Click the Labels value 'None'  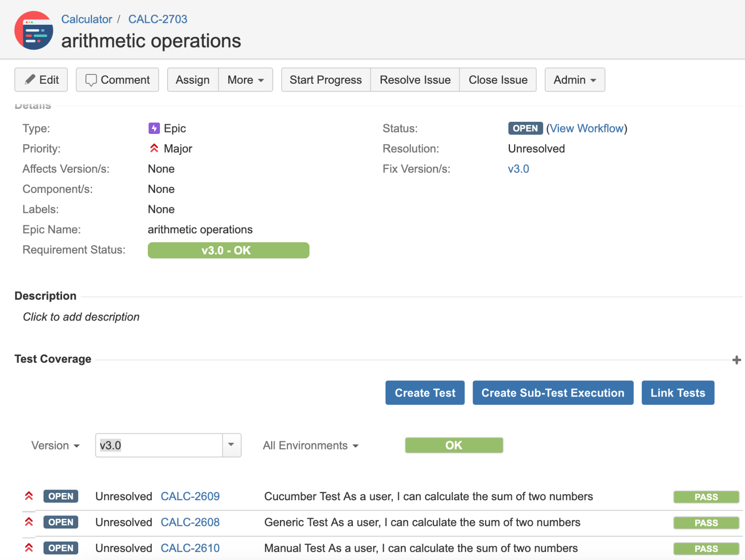(161, 209)
